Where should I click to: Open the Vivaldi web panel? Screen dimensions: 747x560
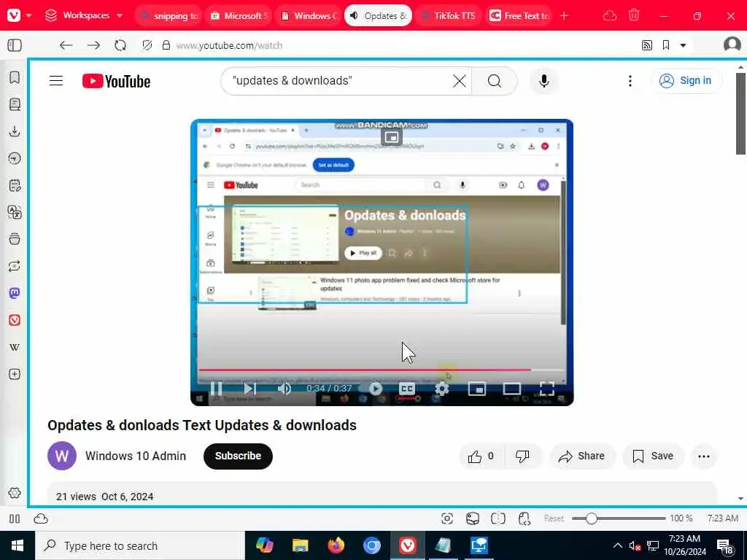click(x=15, y=320)
